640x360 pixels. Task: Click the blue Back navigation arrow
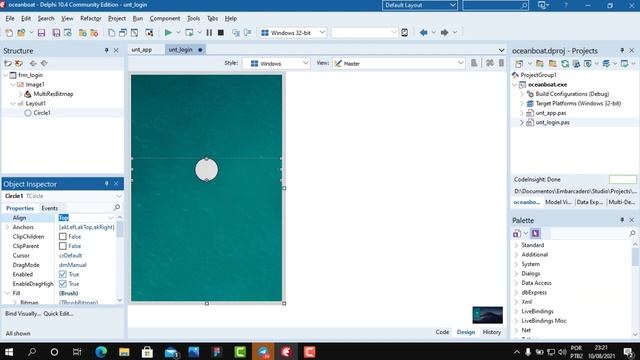[x=424, y=33]
